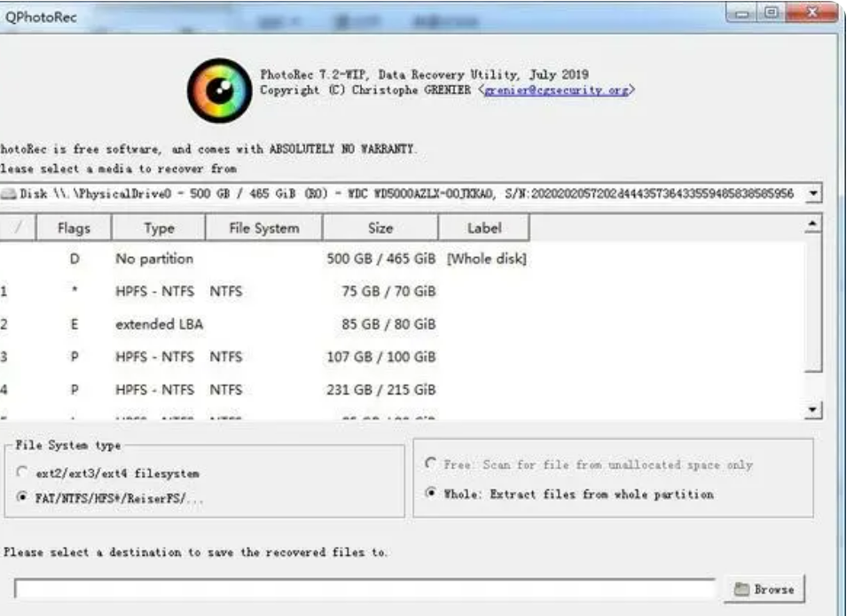The image size is (862, 616).
Task: Click the folder icon on Browse button
Action: [742, 589]
